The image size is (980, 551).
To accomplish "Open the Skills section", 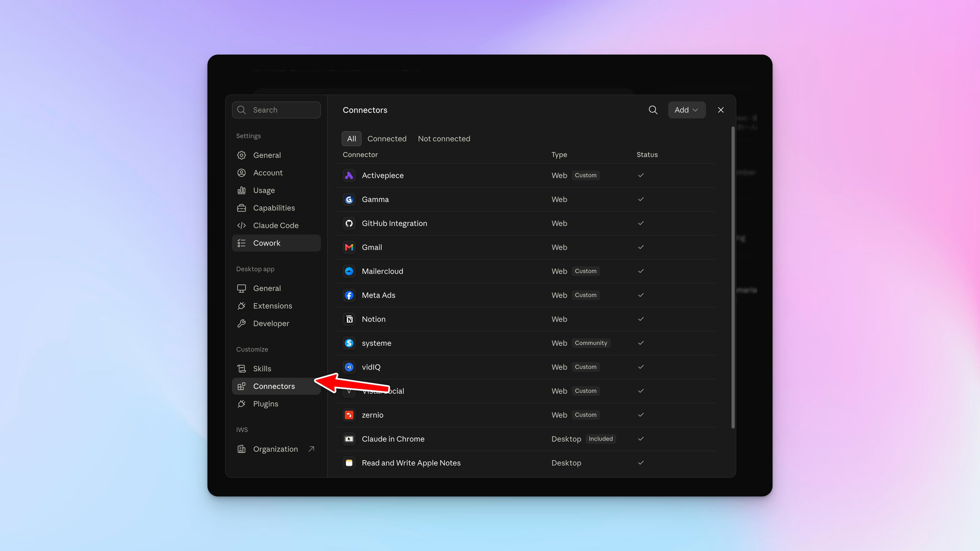I will pos(276,368).
